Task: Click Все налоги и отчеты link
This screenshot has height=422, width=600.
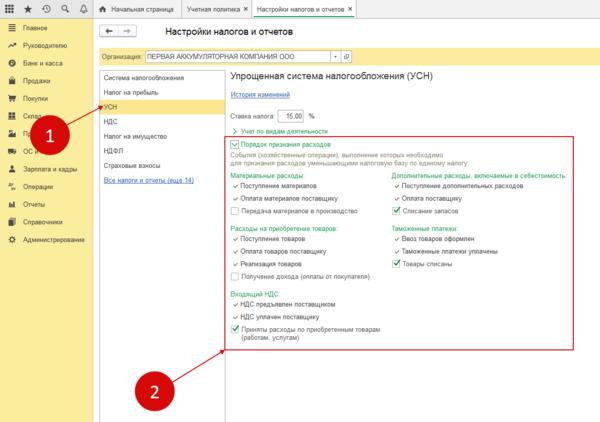Action: (x=149, y=180)
